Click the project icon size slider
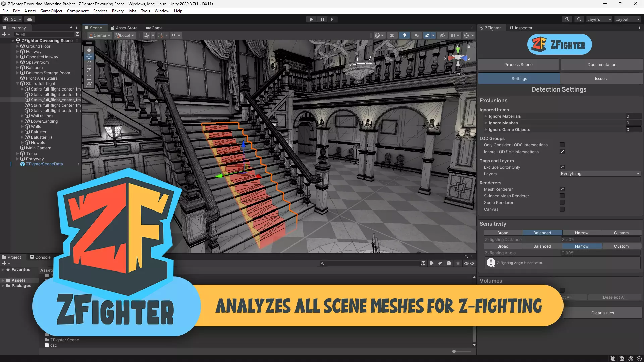 click(x=454, y=351)
